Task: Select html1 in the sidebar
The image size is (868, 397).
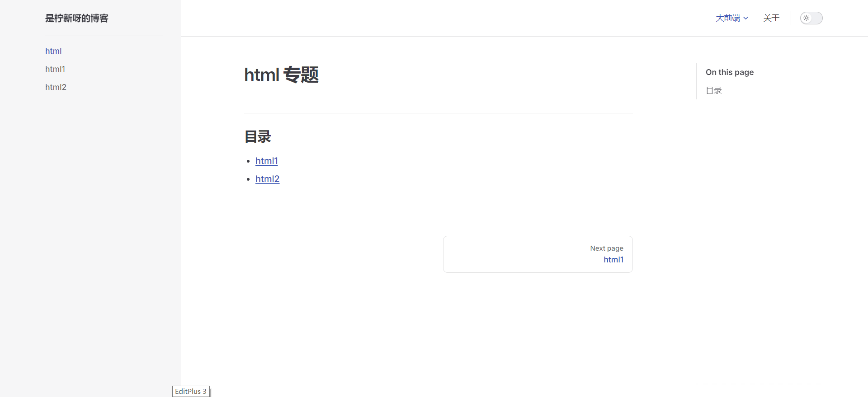Action: point(55,69)
